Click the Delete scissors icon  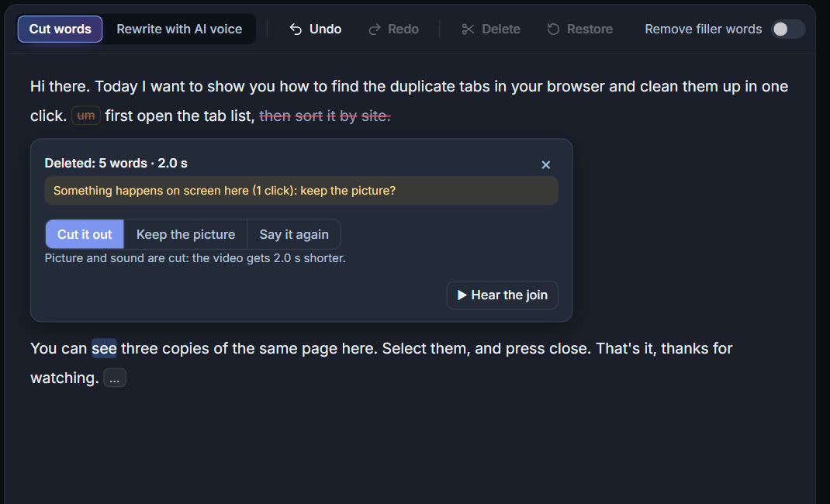click(468, 29)
